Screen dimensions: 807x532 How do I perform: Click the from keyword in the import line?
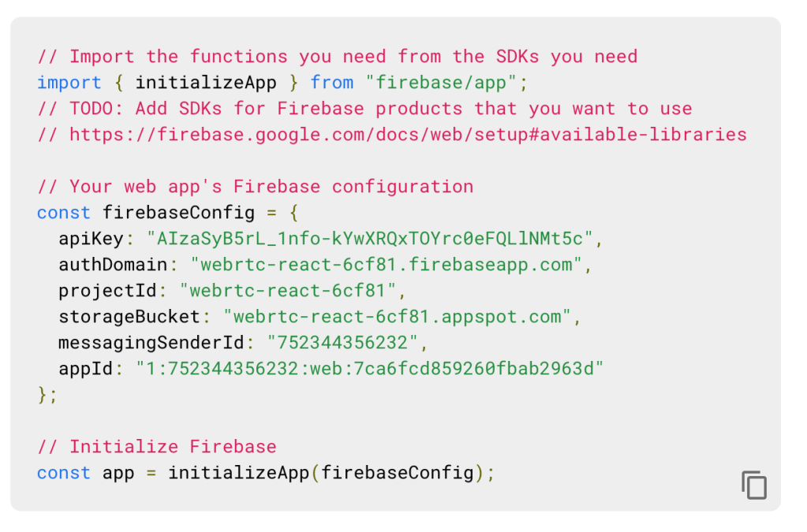[331, 83]
